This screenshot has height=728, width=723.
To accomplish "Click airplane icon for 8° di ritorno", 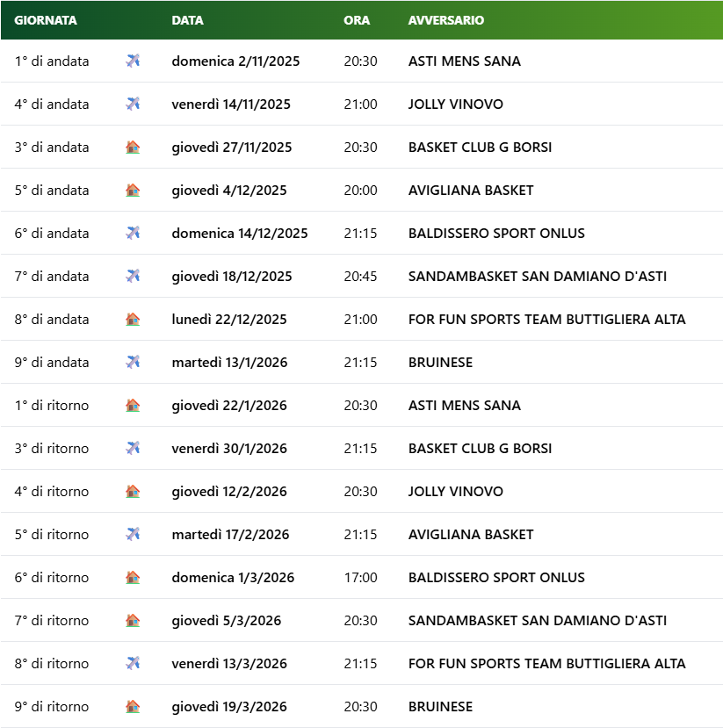I will tap(133, 664).
